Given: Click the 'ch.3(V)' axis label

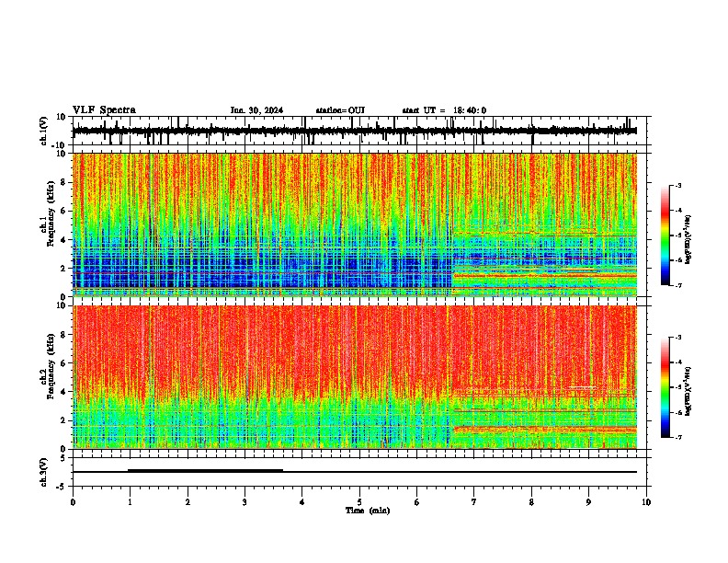Looking at the screenshot, I should tap(44, 472).
